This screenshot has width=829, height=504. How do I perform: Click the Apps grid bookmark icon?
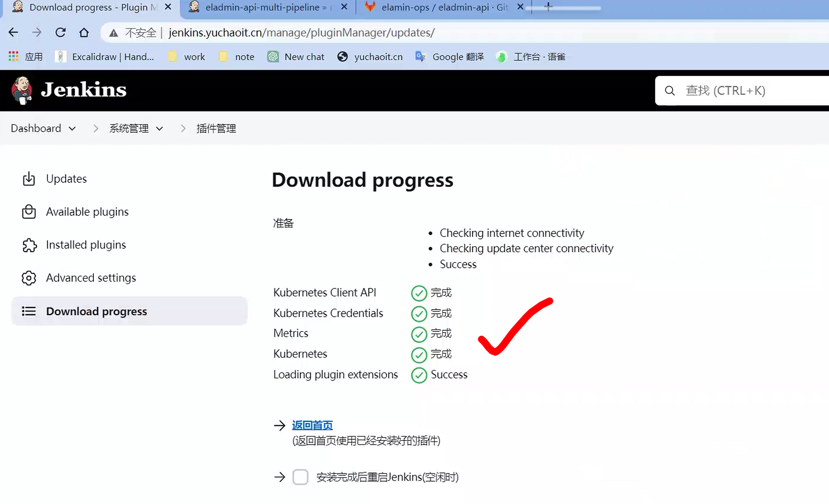point(13,57)
